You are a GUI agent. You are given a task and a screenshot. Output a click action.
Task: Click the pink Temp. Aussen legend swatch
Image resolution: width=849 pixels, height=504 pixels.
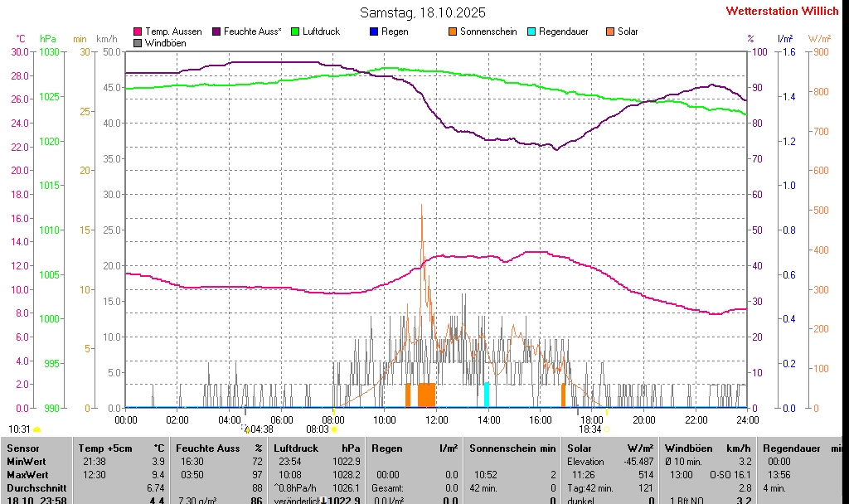pos(138,31)
